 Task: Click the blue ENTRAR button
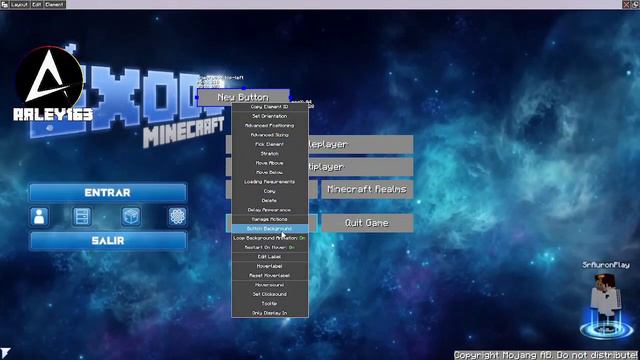click(108, 193)
